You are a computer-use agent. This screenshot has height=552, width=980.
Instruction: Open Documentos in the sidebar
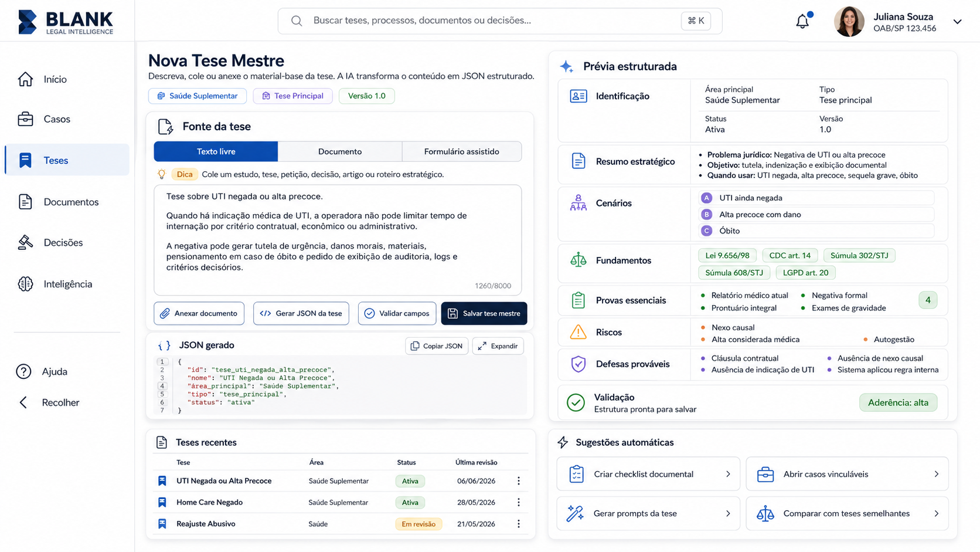(67, 202)
